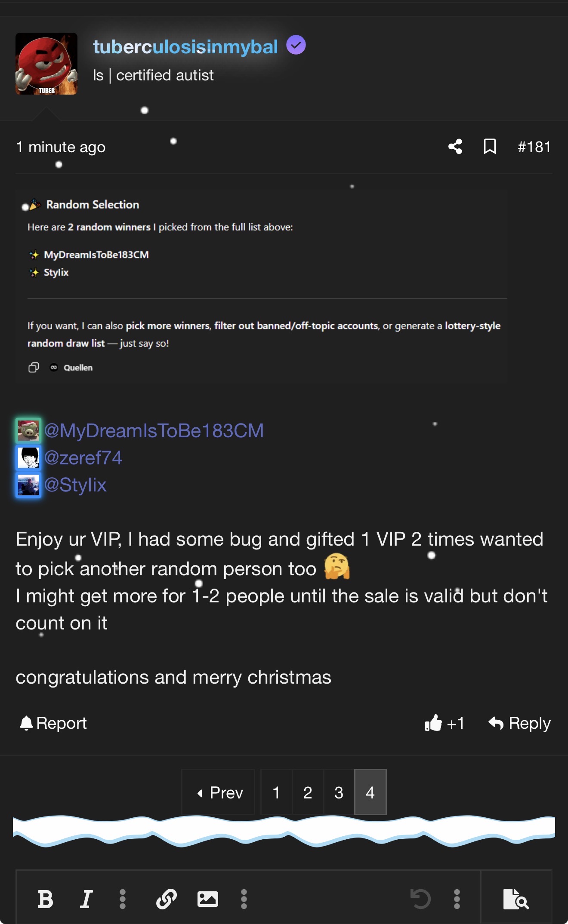Open post number #181 permalink
This screenshot has width=568, height=924.
534,147
